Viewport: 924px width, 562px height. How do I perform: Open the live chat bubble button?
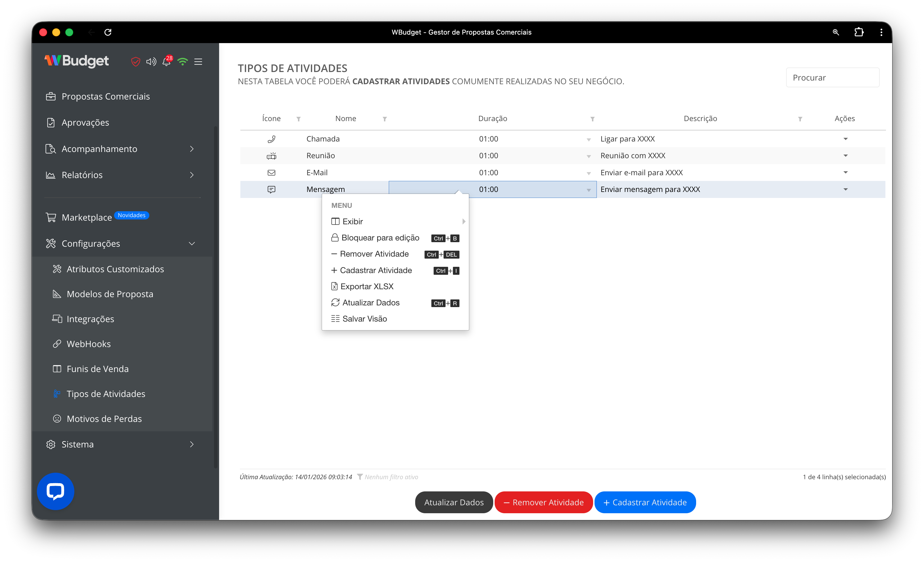[56, 491]
